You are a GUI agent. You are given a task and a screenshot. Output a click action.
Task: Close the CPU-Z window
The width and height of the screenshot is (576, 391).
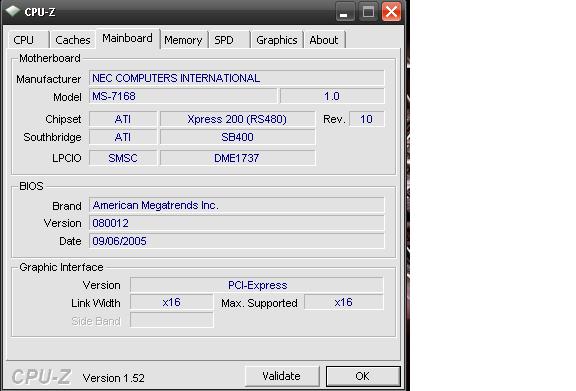click(392, 12)
